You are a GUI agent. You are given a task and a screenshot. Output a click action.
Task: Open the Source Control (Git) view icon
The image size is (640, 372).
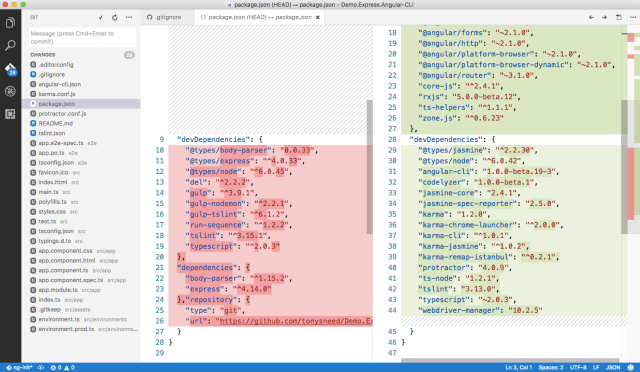point(10,69)
